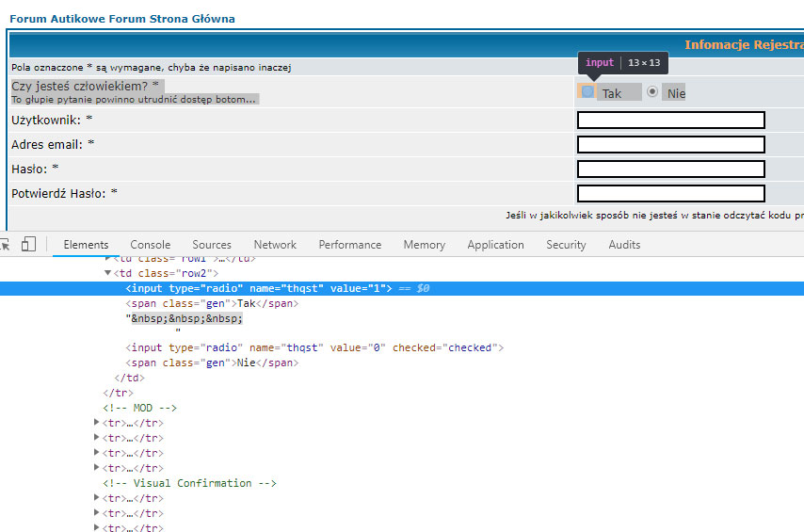Image resolution: width=804 pixels, height=532 pixels.
Task: Follow the Forum Autikowe Forum Strona Główna link
Action: click(x=122, y=19)
